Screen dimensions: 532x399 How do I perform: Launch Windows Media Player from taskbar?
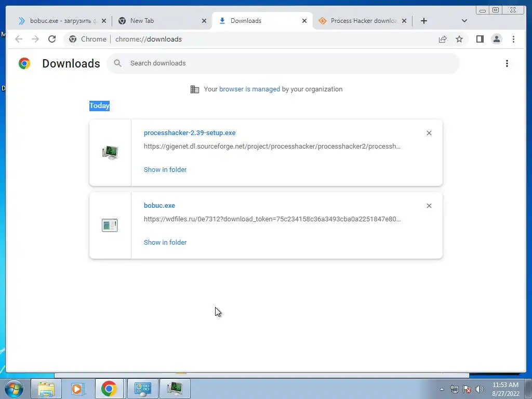pos(78,389)
